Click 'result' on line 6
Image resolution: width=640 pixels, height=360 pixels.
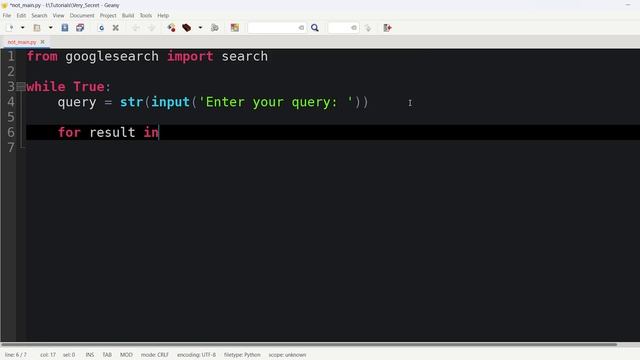(112, 132)
